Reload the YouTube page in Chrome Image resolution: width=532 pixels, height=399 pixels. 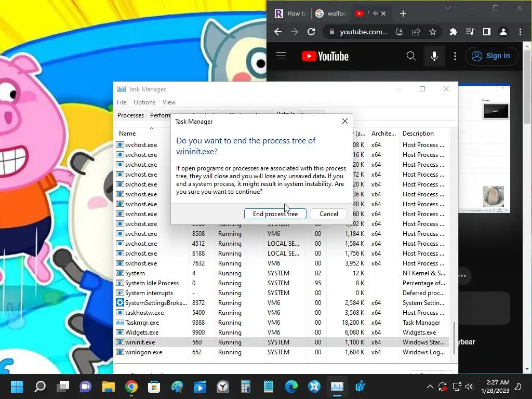coord(311,32)
